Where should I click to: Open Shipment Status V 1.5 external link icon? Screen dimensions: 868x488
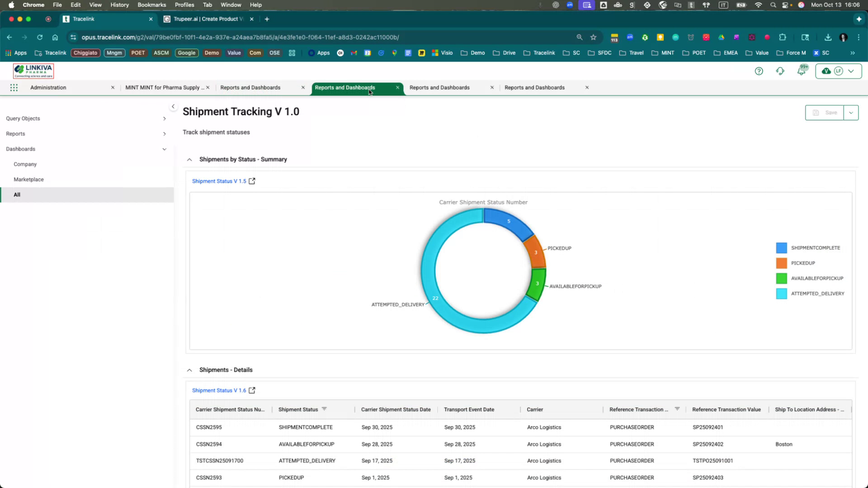[x=252, y=181]
